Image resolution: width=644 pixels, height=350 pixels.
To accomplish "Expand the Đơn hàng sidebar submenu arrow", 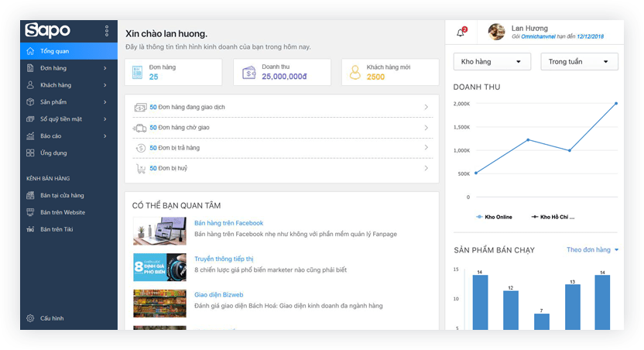I will coord(105,68).
